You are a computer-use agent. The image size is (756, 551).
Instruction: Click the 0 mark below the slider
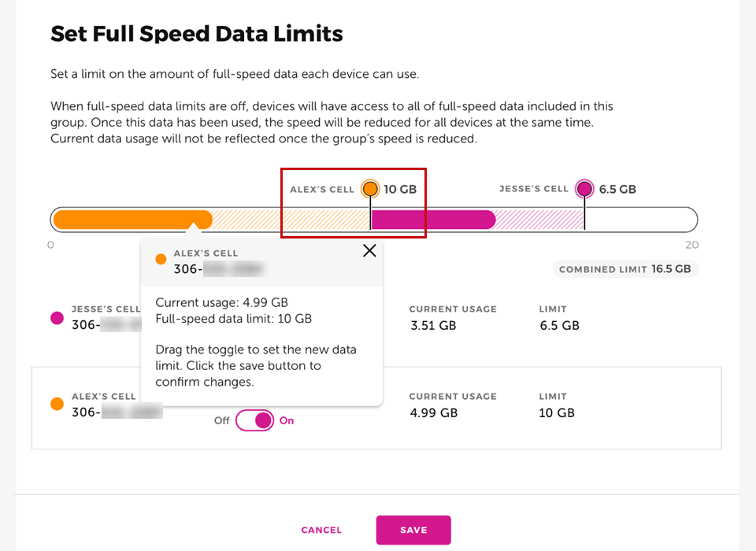pyautogui.click(x=50, y=245)
